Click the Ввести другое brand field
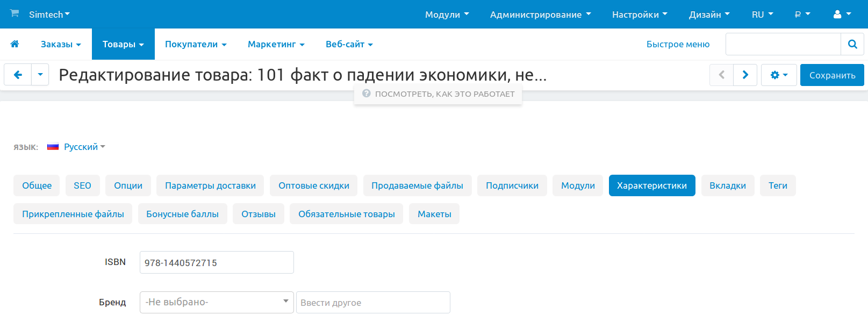868x322 pixels. tap(373, 302)
